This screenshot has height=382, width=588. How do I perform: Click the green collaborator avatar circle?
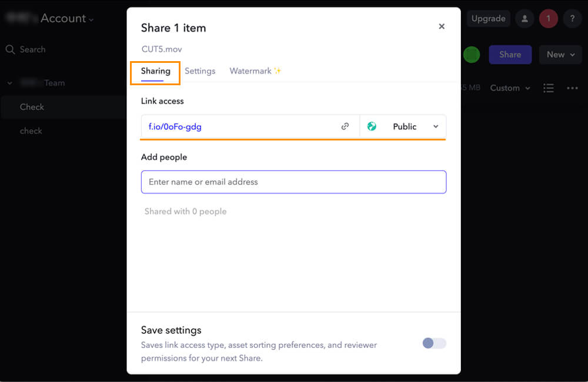[x=471, y=55]
